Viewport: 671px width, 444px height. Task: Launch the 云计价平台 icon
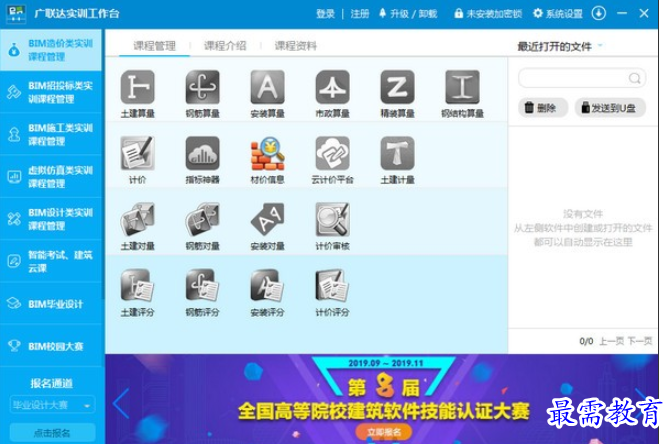(x=333, y=153)
